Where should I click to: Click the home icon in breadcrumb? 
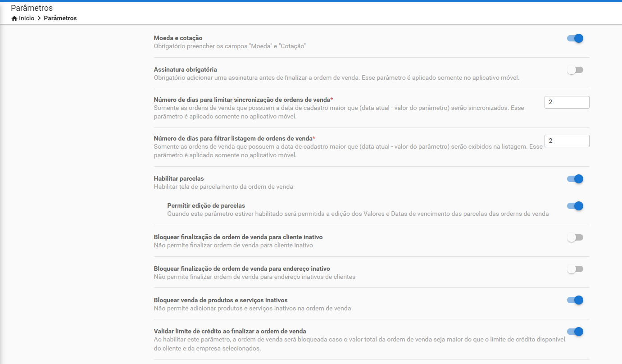click(14, 18)
